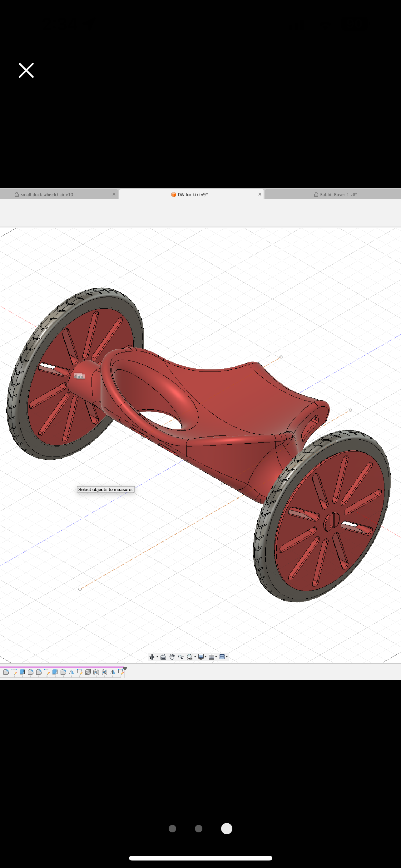401x868 pixels.
Task: Open Display Settings monitor icon
Action: (x=201, y=657)
